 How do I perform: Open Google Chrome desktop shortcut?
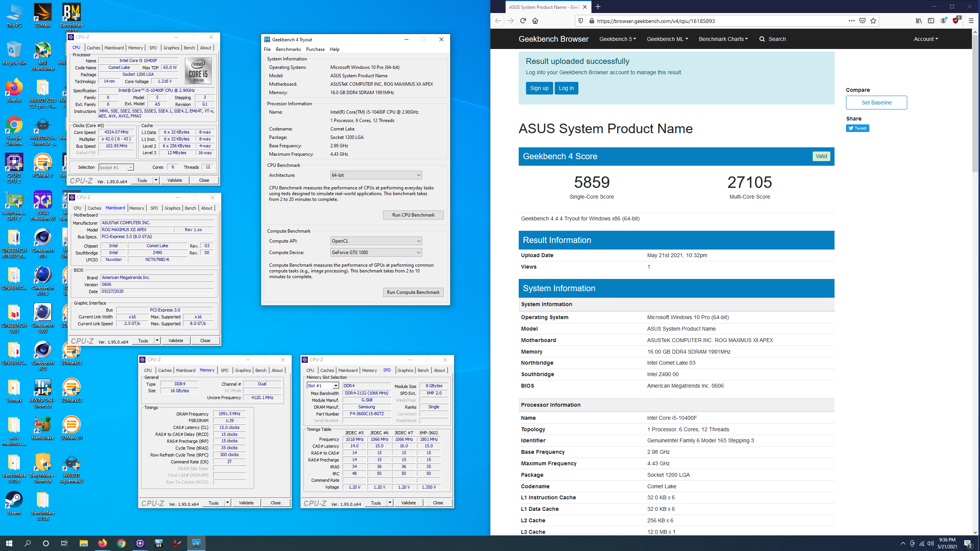[x=14, y=131]
